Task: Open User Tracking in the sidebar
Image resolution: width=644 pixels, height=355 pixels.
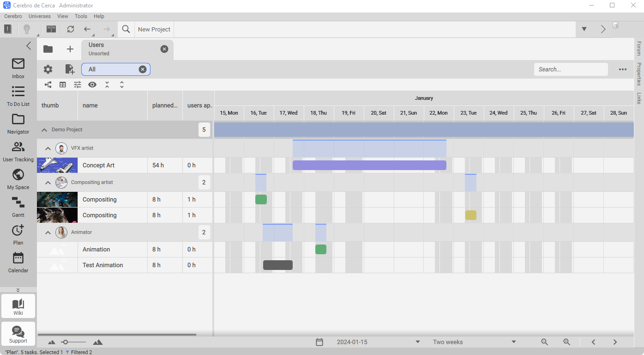Action: pos(18,151)
